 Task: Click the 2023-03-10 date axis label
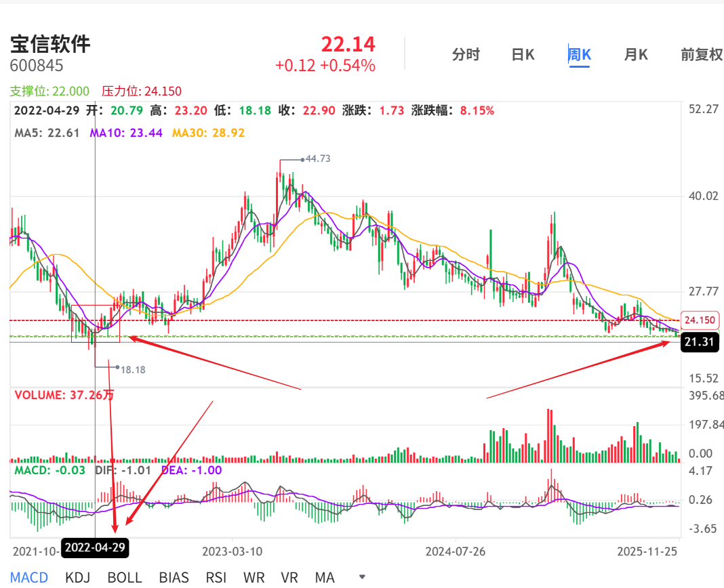(233, 551)
